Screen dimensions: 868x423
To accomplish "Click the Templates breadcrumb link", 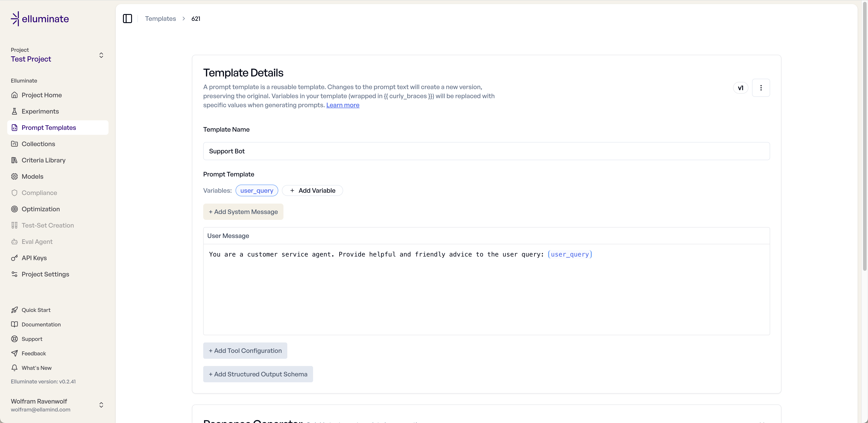I will (160, 19).
